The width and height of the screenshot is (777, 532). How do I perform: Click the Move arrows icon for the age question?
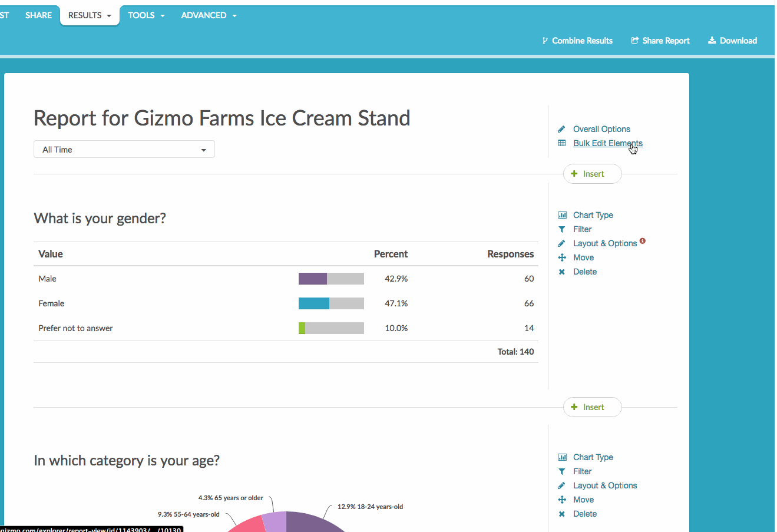[562, 500]
